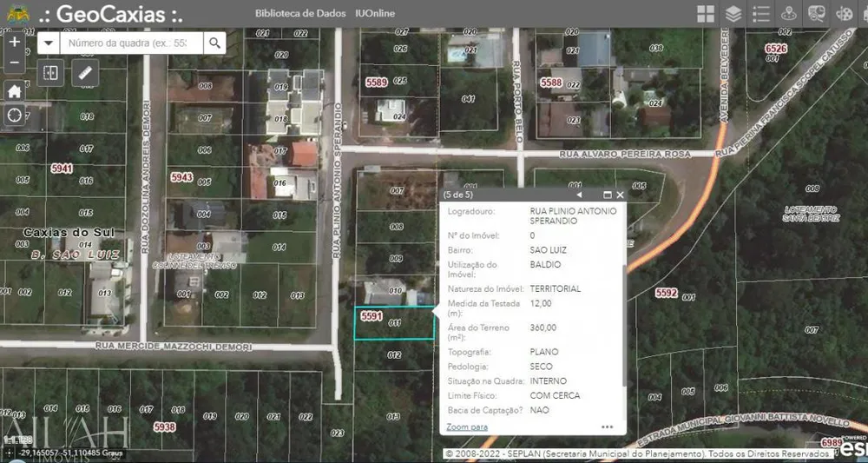This screenshot has width=868, height=463.
Task: Click the Zoom para link
Action: [467, 427]
